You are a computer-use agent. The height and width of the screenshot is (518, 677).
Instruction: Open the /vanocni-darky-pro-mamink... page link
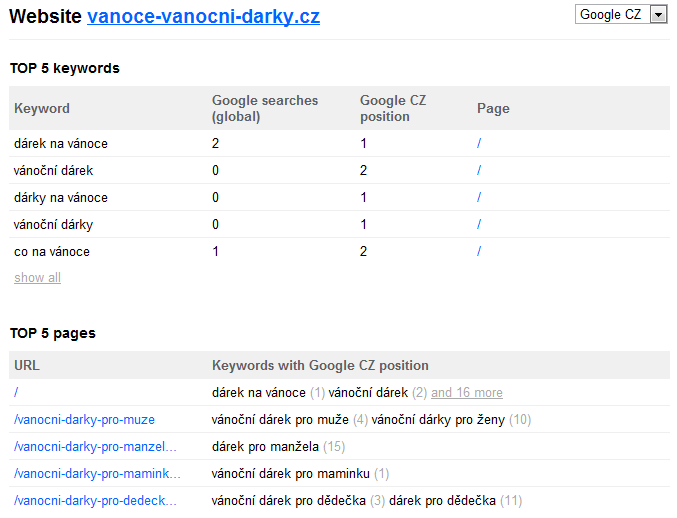pyautogui.click(x=97, y=474)
